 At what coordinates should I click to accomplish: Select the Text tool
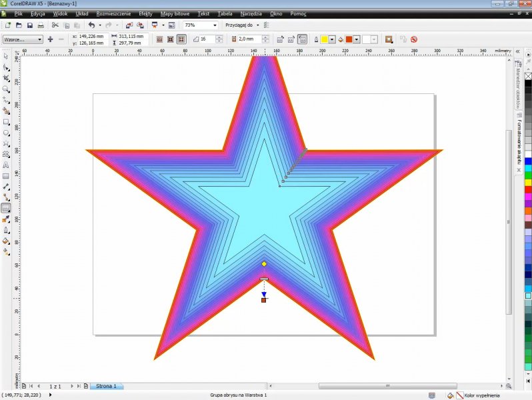click(x=6, y=165)
